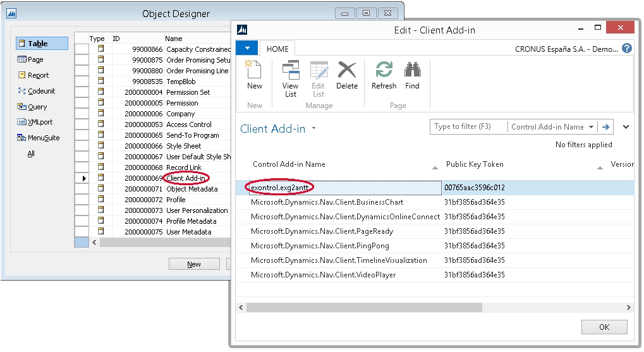Switch to the HOME ribbon tab

point(277,49)
